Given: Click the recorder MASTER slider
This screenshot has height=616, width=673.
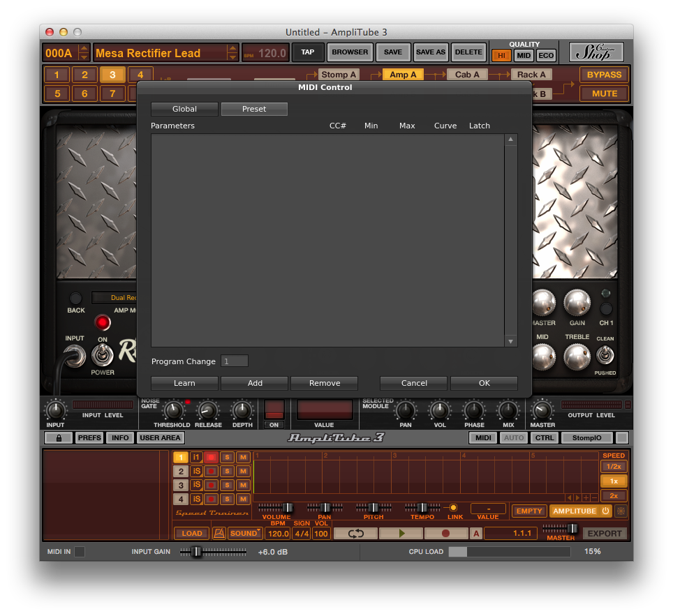Looking at the screenshot, I should (x=560, y=528).
